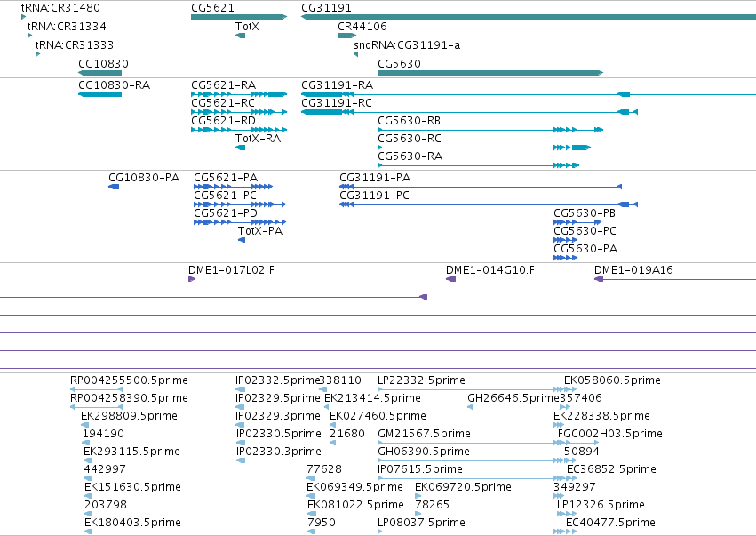Image resolution: width=756 pixels, height=536 pixels.
Task: Click protein feature CG5621-PD
Action: 240,222
